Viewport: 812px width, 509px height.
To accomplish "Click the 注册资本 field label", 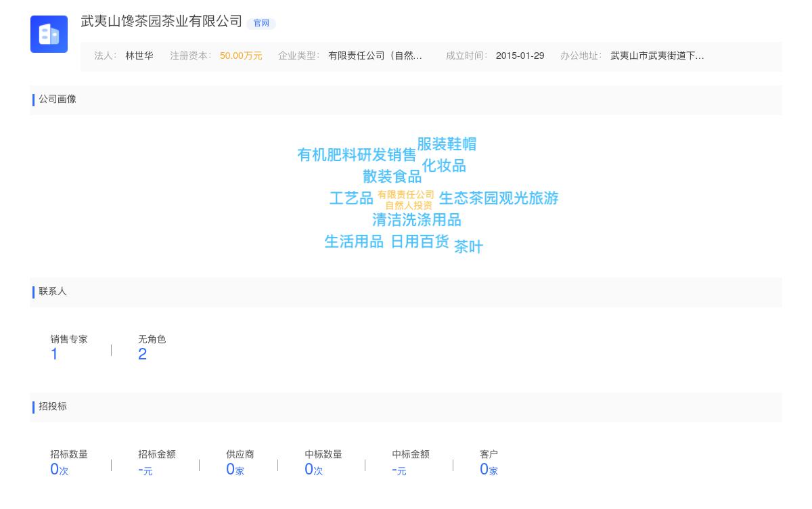I will tap(190, 56).
